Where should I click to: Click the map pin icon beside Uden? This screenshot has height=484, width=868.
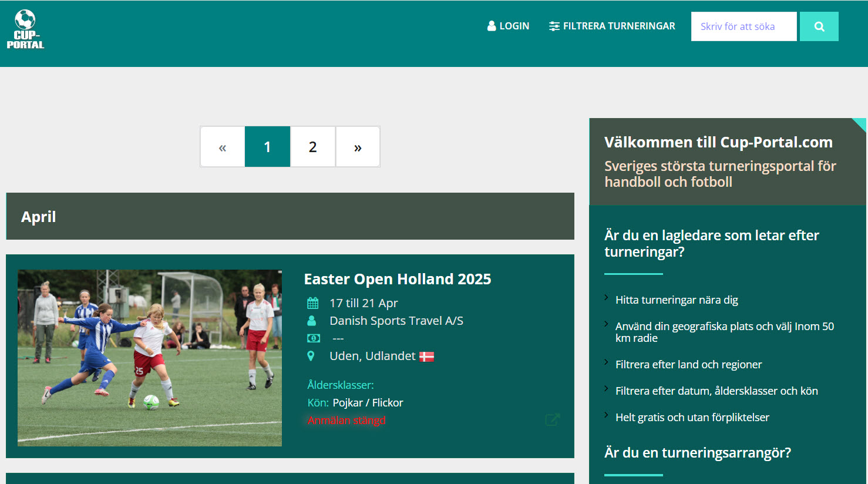[311, 356]
